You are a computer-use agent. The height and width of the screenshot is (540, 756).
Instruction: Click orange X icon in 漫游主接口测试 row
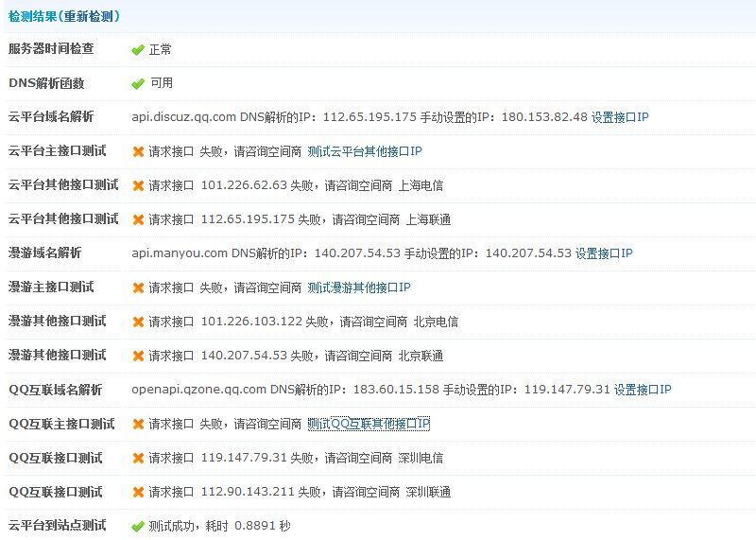[x=138, y=287]
